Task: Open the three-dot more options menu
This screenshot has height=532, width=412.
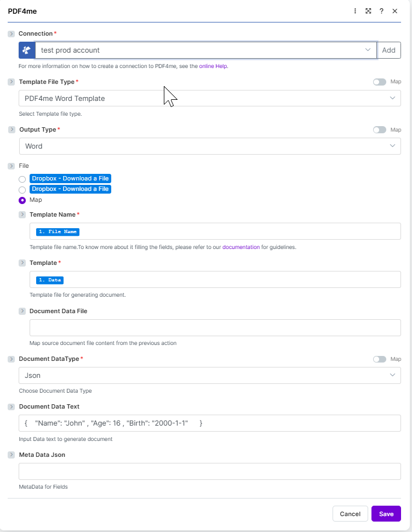Action: tap(355, 11)
